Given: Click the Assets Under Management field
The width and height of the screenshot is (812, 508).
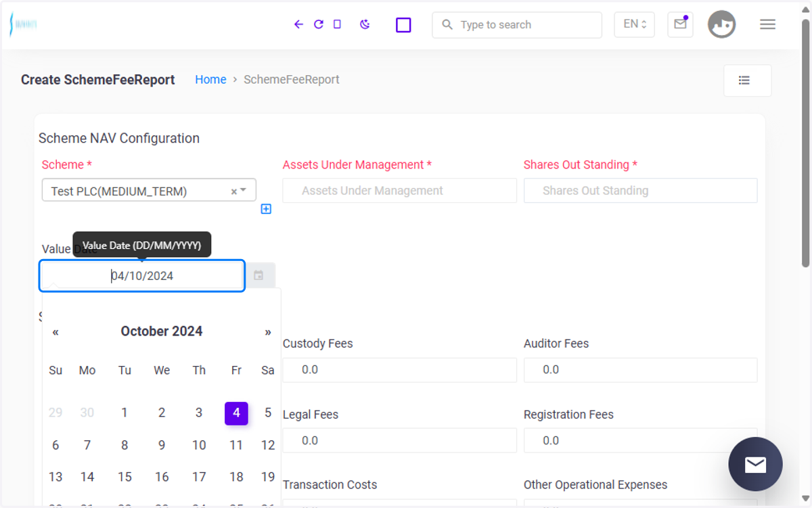Looking at the screenshot, I should (x=400, y=191).
